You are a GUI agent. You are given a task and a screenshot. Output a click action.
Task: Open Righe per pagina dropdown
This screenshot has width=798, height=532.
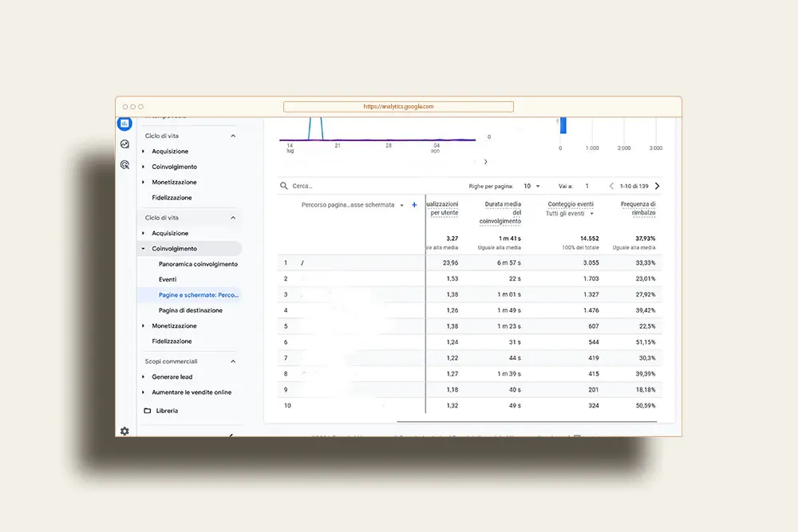(x=531, y=186)
